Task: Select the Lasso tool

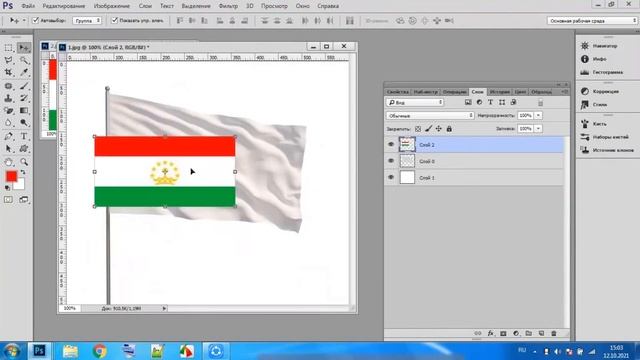Action: tap(9, 60)
